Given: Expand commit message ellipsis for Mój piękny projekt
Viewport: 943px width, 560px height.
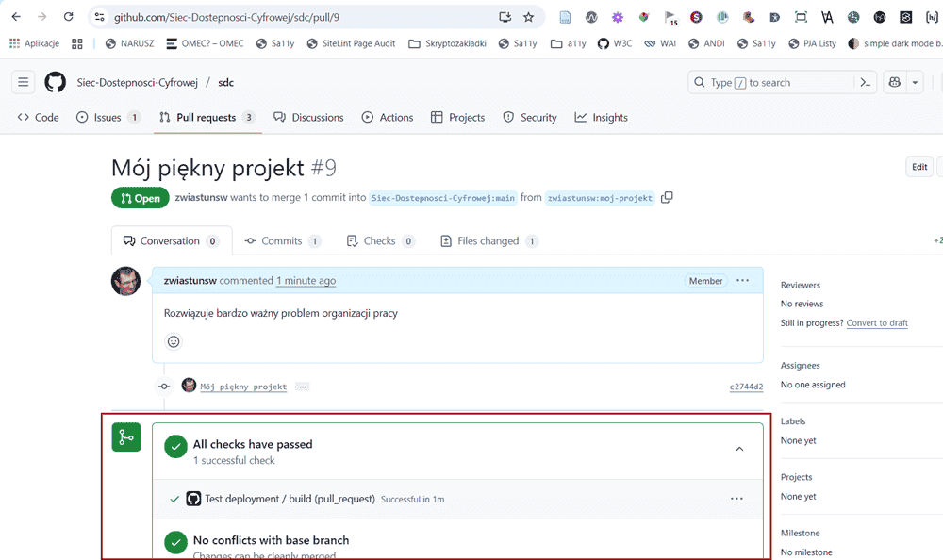Looking at the screenshot, I should coord(302,387).
